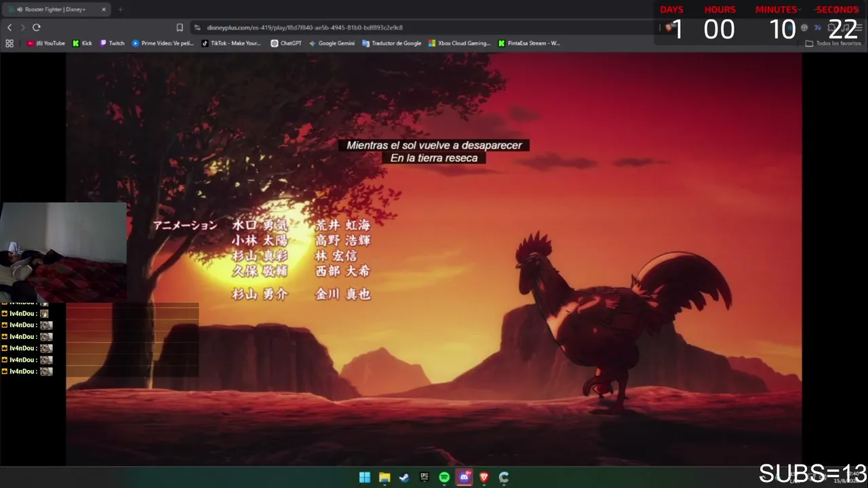Open Epic Games Launcher from the taskbar
This screenshot has width=868, height=488.
click(x=425, y=477)
